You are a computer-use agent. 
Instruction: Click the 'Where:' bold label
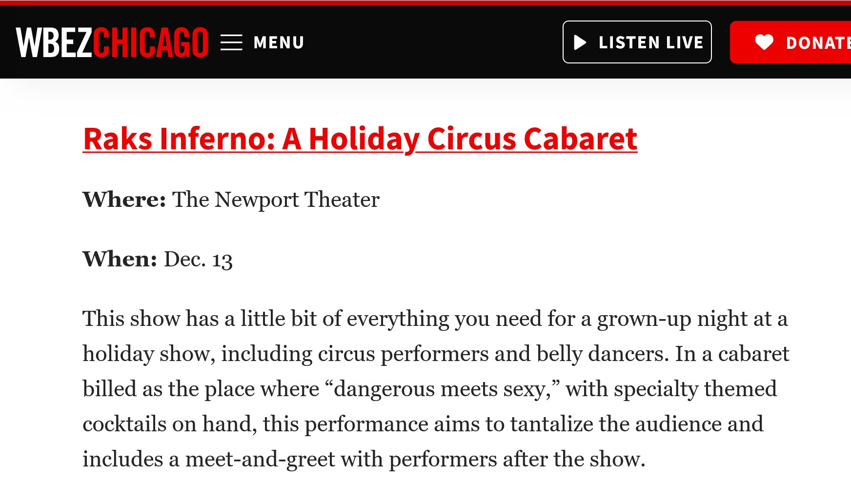(x=124, y=199)
